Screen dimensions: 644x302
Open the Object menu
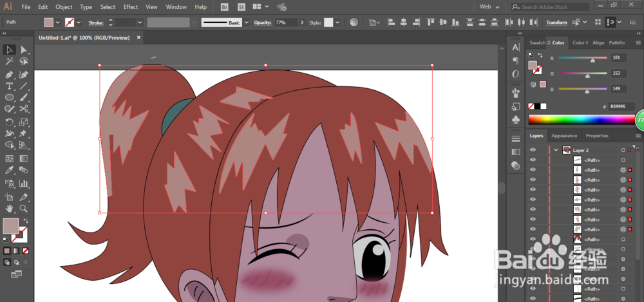64,7
